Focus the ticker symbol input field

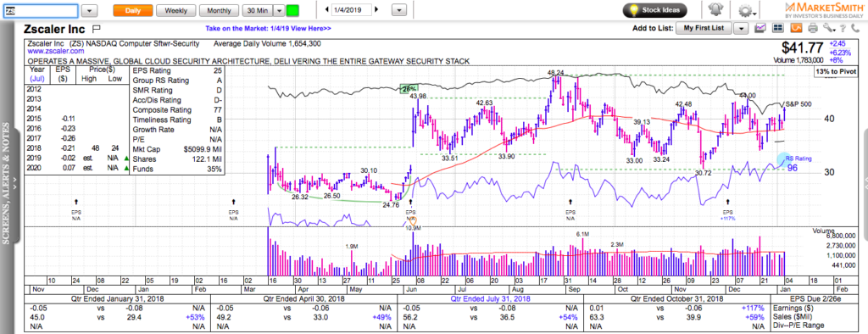[x=41, y=10]
